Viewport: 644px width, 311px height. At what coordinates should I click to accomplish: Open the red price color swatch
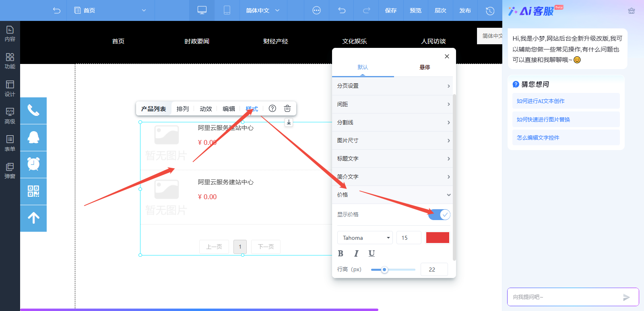click(438, 238)
